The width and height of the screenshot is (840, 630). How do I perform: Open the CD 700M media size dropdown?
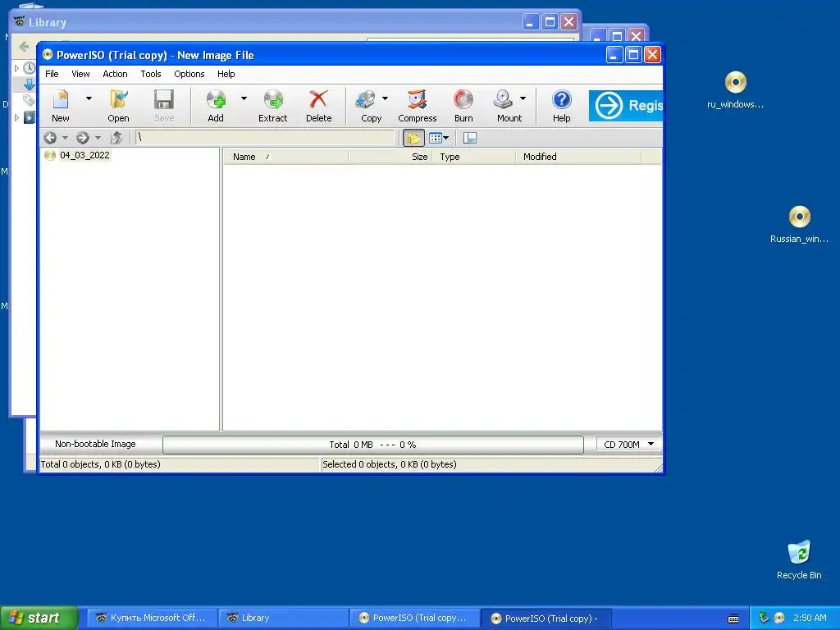628,445
